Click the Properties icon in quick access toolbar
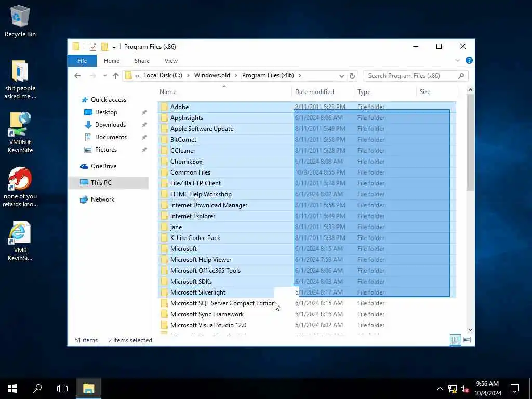This screenshot has width=532, height=399. (x=92, y=47)
